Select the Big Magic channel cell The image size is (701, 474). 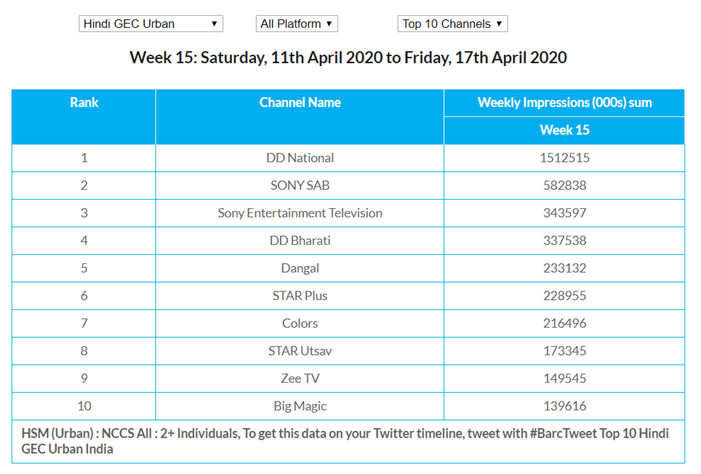(300, 406)
